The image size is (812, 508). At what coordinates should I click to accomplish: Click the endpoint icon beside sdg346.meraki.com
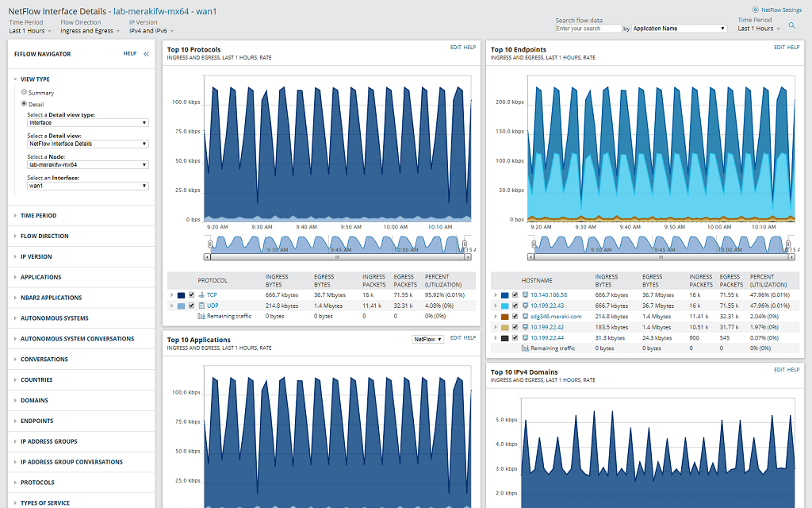pyautogui.click(x=525, y=316)
